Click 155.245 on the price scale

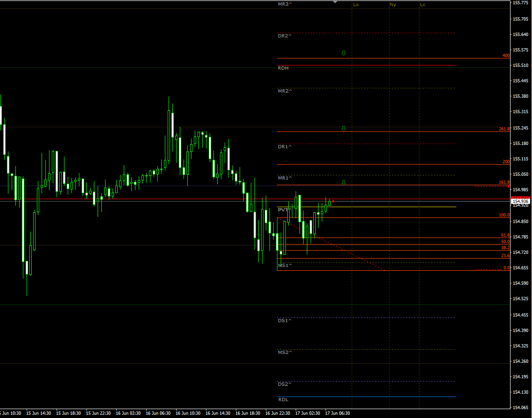coord(520,128)
